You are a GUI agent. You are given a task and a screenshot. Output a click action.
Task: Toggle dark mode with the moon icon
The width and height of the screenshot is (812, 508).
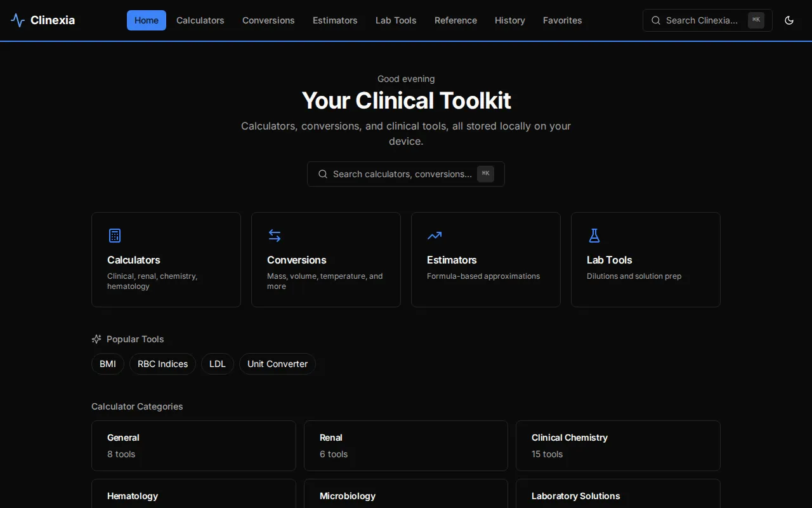point(789,20)
